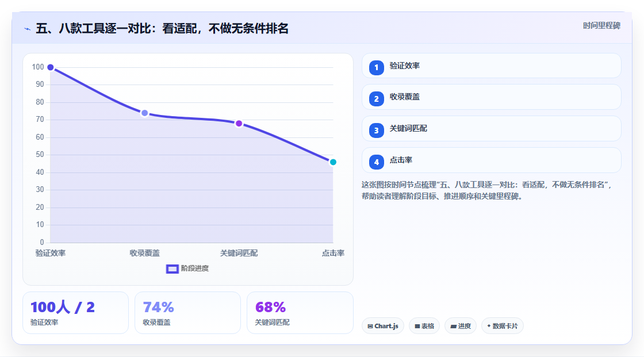Screen dimensions: 644x357
Task: Click the 数据卡片 tag
Action: point(503,326)
